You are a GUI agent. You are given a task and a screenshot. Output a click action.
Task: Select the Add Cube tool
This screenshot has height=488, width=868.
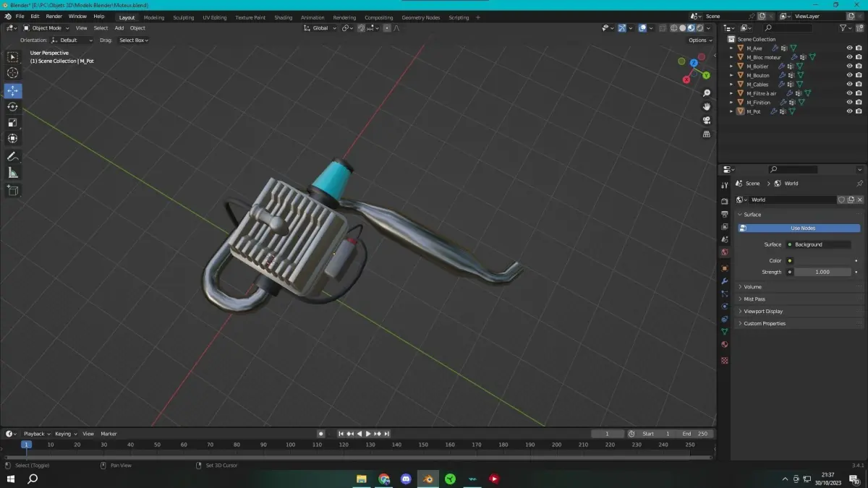click(13, 190)
